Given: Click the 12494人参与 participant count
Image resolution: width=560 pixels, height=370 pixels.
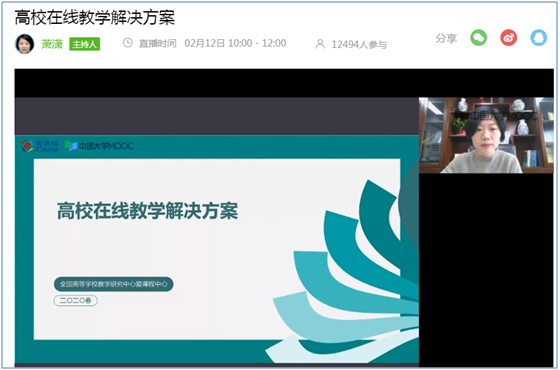Looking at the screenshot, I should tap(359, 44).
